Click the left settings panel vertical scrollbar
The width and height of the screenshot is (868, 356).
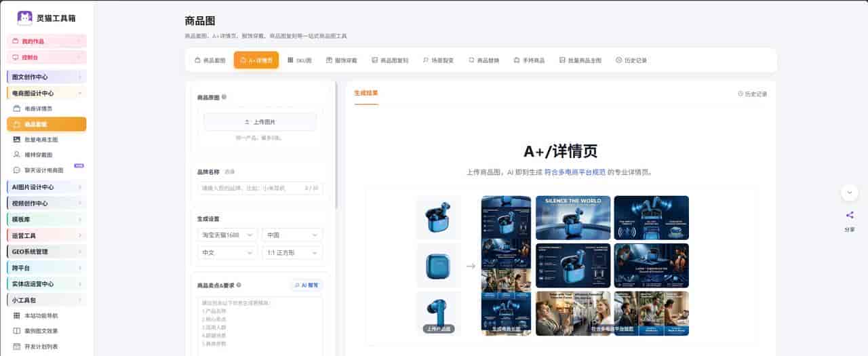(x=336, y=146)
